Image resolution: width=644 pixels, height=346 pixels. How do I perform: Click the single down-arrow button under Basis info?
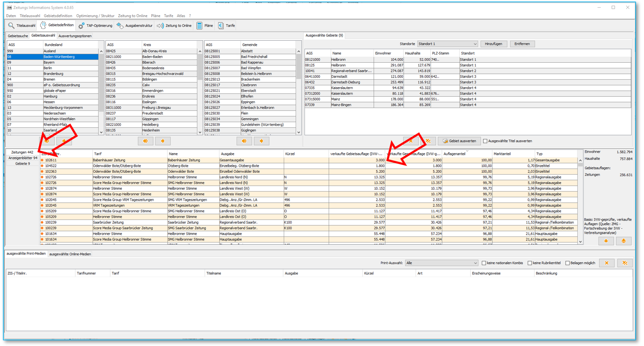(605, 241)
